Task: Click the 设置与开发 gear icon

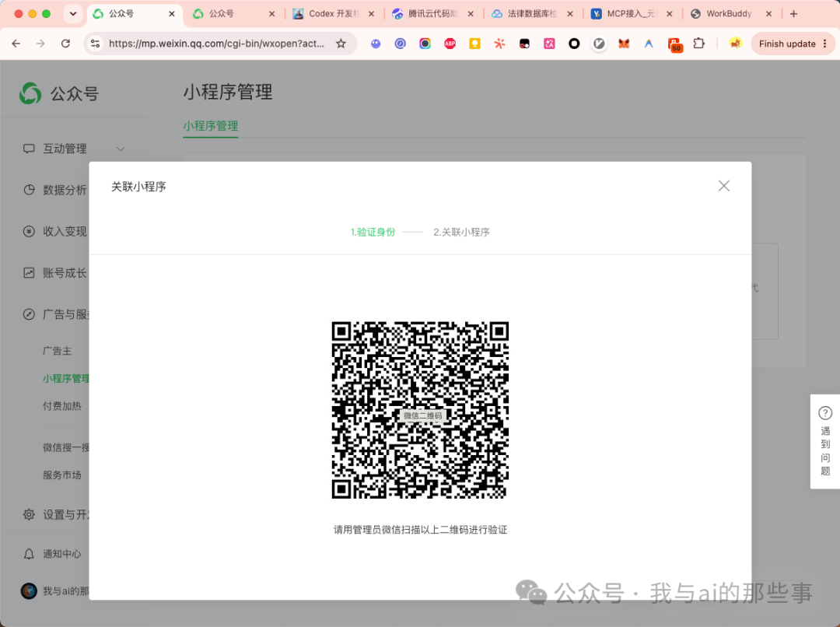Action: [29, 514]
